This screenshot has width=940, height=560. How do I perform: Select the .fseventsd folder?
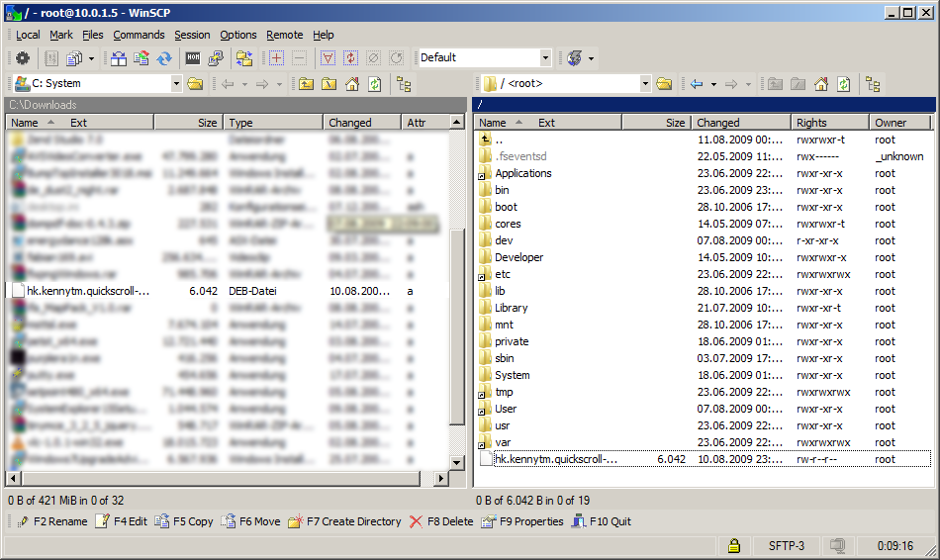520,156
